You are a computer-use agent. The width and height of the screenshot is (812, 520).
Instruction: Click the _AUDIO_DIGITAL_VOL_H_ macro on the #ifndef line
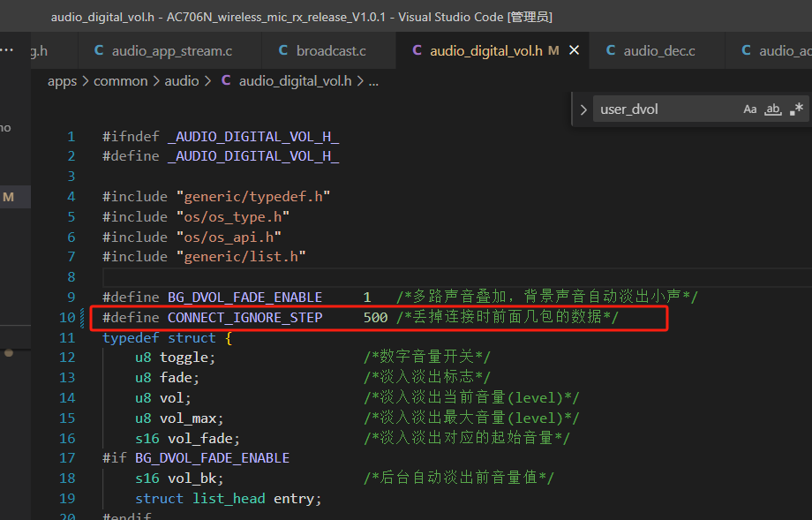(253, 137)
